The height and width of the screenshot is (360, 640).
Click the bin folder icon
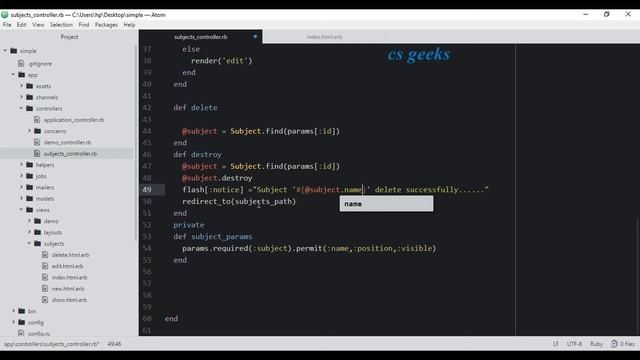[x=22, y=311]
